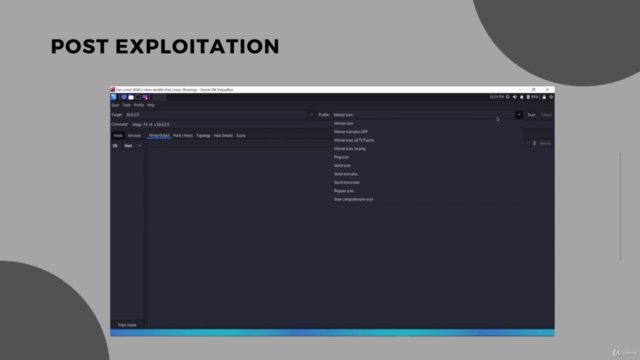The width and height of the screenshot is (640, 360).
Task: Open the Help menu
Action: coord(151,105)
